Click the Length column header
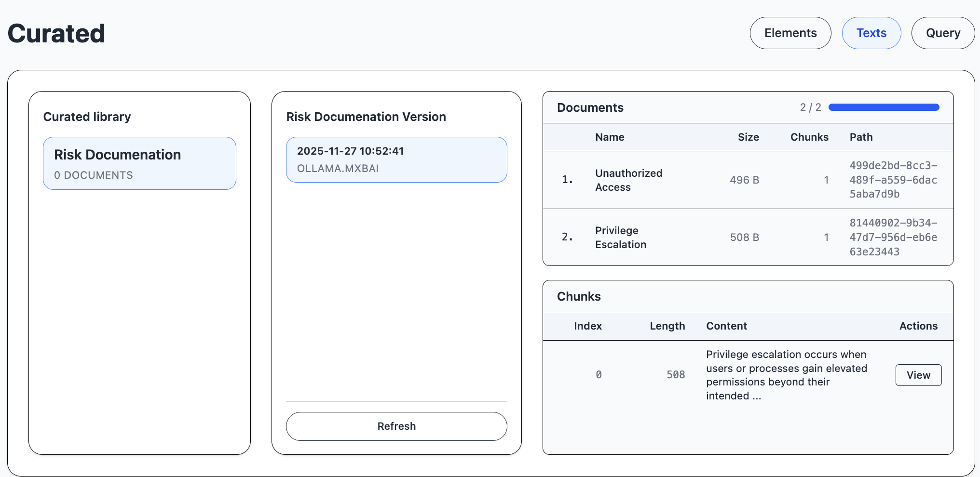Image resolution: width=980 pixels, height=477 pixels. coord(667,326)
